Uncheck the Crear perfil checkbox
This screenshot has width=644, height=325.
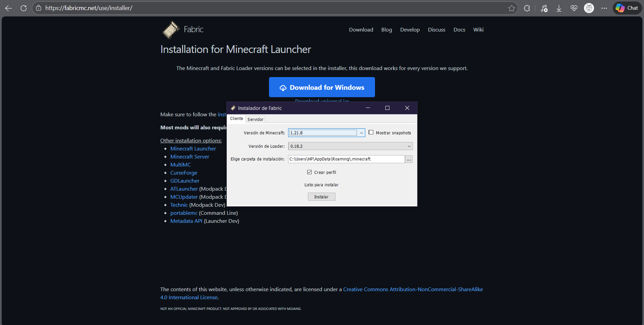click(309, 172)
